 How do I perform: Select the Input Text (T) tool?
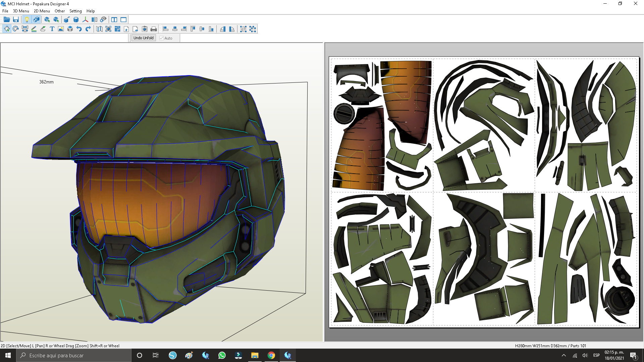[x=52, y=29]
